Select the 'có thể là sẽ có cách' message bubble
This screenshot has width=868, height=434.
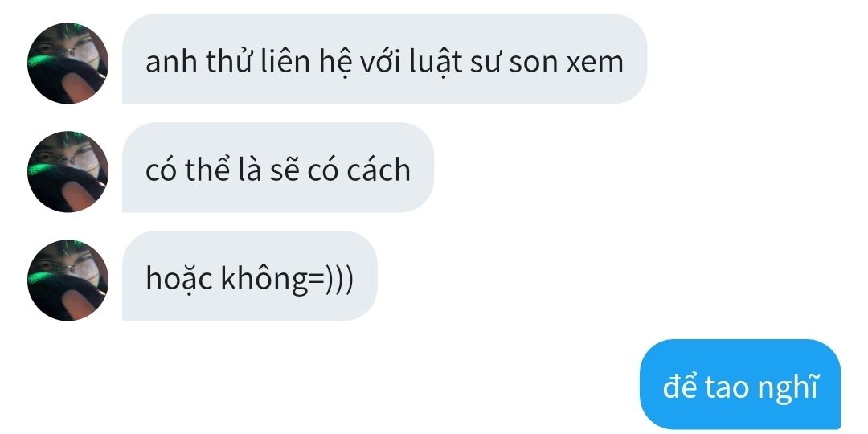tap(278, 167)
